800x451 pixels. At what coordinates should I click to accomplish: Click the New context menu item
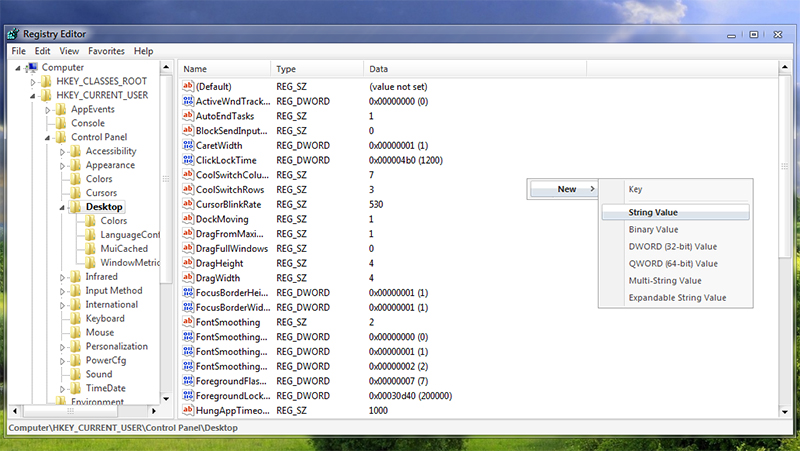[563, 189]
